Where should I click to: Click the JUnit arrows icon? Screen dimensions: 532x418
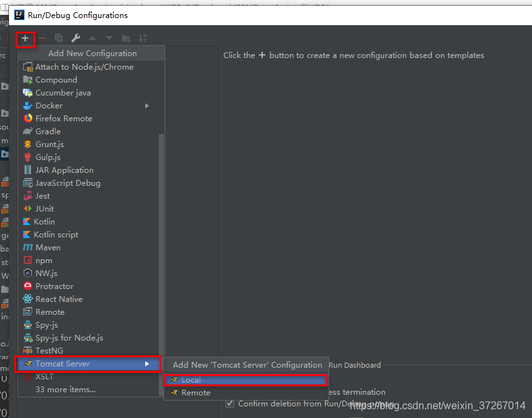[x=28, y=208]
